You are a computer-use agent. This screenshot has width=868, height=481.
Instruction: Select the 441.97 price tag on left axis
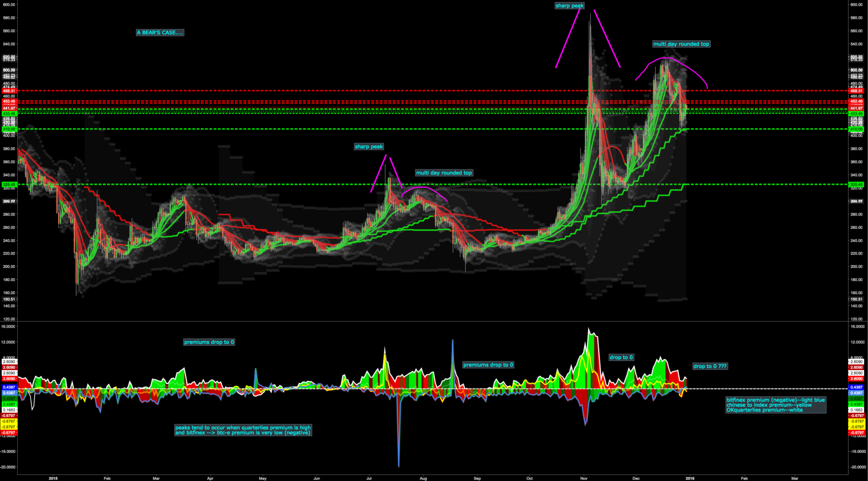click(9, 108)
